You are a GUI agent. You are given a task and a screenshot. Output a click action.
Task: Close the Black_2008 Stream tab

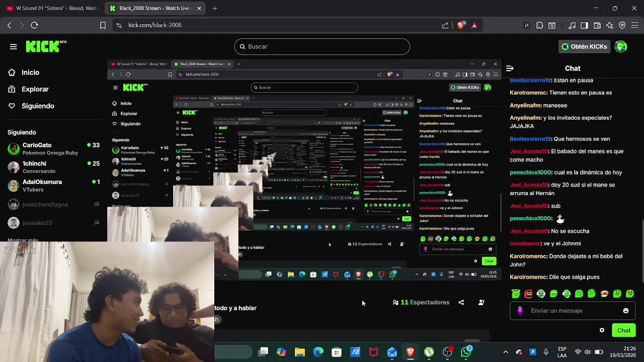click(199, 8)
